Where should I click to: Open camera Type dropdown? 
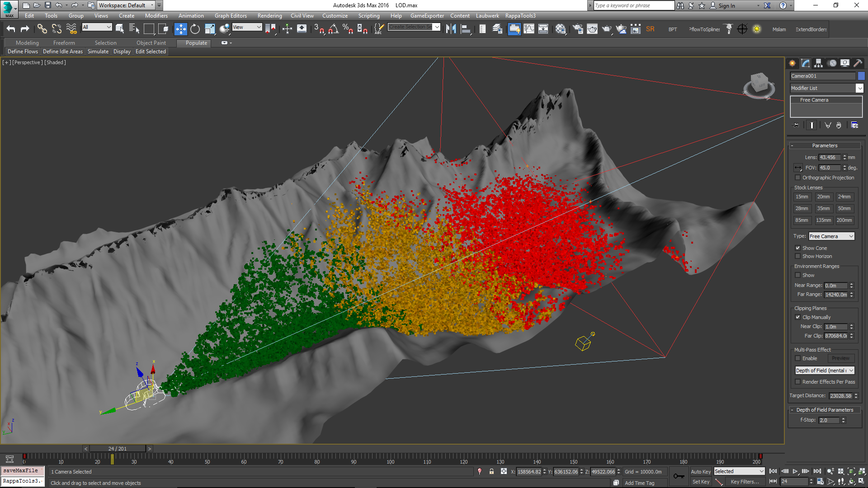coord(831,236)
